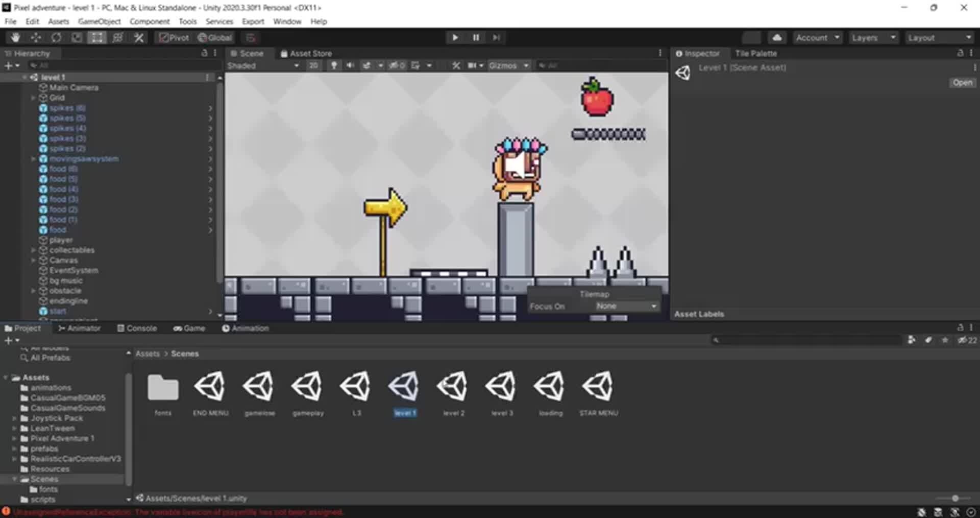
Task: Toggle the Pivot handle position button
Action: click(174, 37)
